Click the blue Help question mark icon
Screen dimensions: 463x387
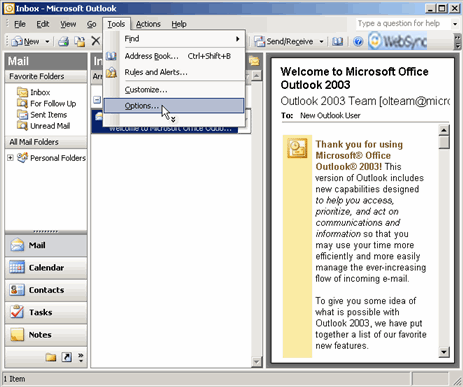pos(358,42)
